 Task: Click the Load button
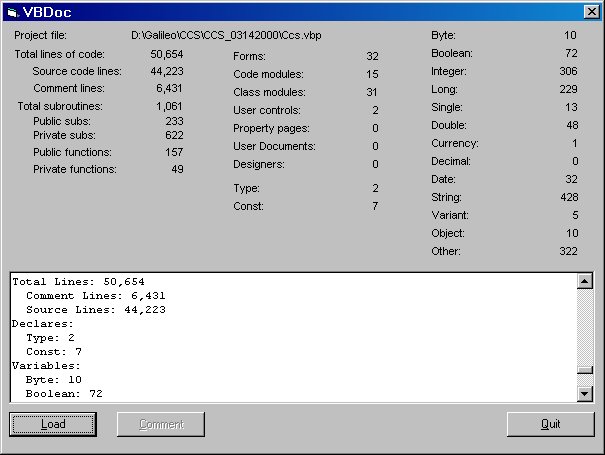53,424
